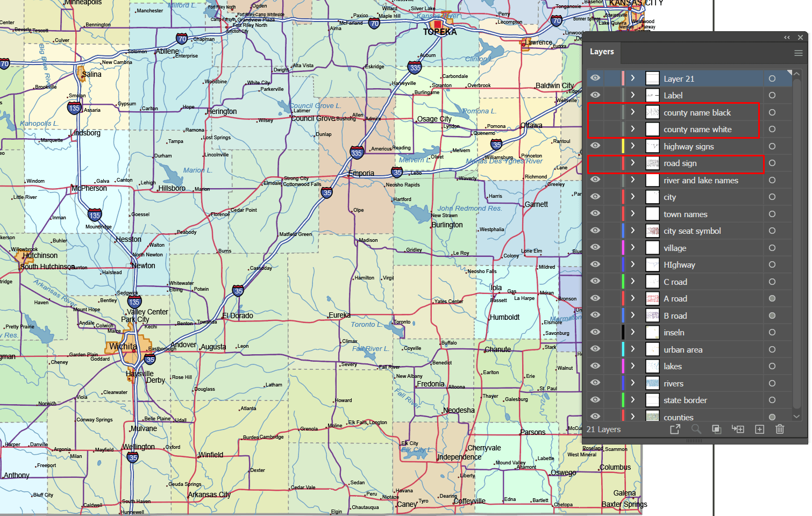Target the 'B road' layer circle

coord(772,315)
